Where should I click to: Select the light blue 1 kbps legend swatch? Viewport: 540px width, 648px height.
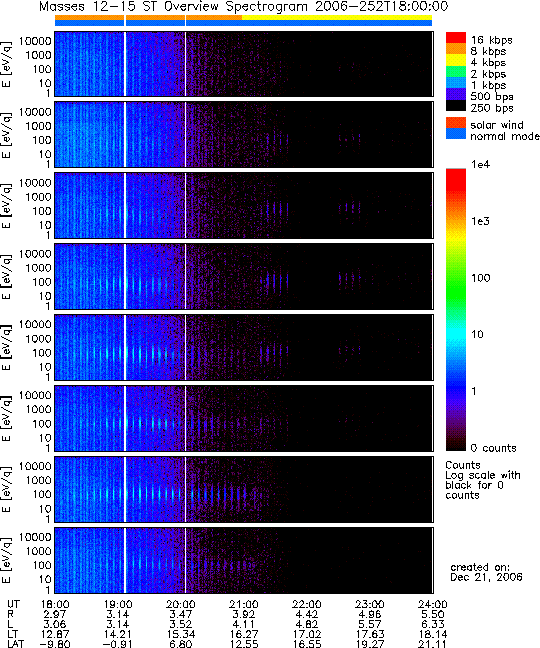pos(456,82)
